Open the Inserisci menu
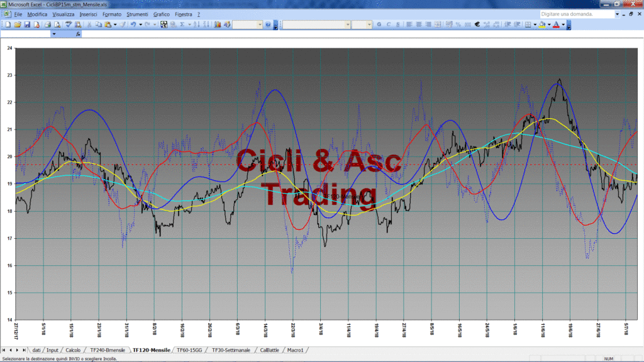This screenshot has width=644, height=362. (88, 14)
